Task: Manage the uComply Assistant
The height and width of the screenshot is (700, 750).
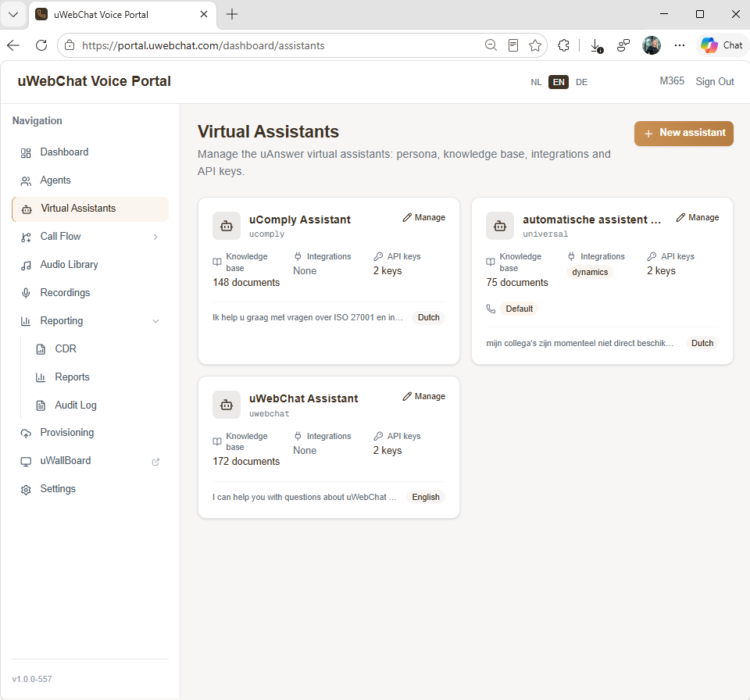Action: (x=423, y=217)
